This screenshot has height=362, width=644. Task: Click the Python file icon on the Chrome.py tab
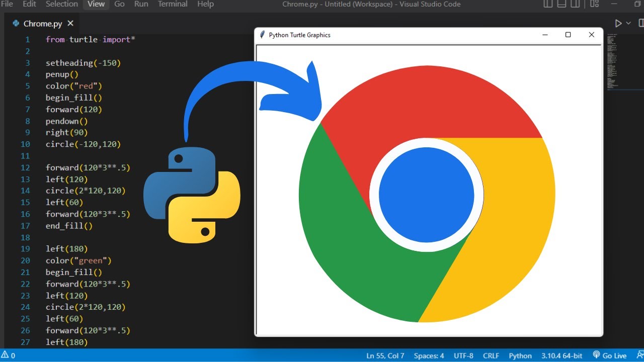pyautogui.click(x=15, y=24)
